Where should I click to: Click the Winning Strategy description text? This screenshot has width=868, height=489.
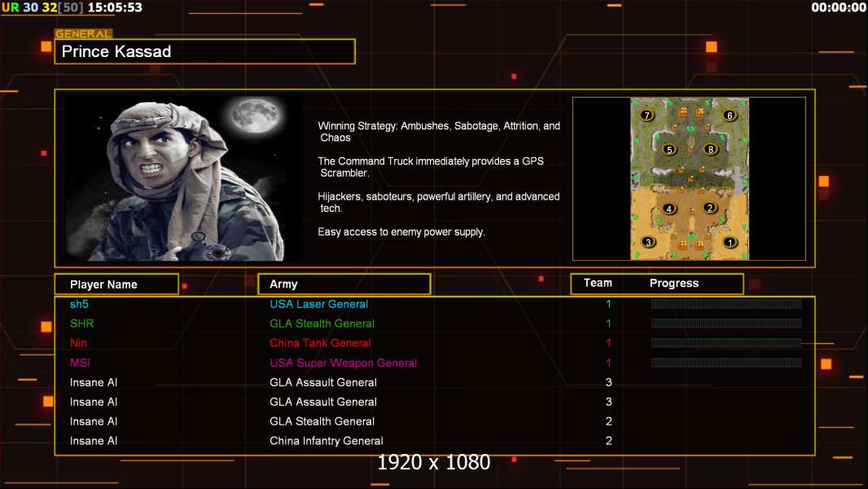(439, 132)
